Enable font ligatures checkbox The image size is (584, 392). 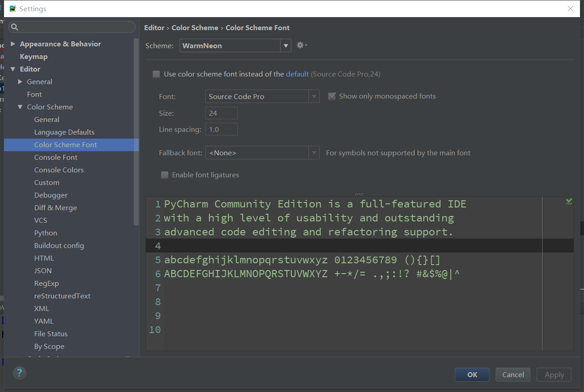(x=165, y=175)
